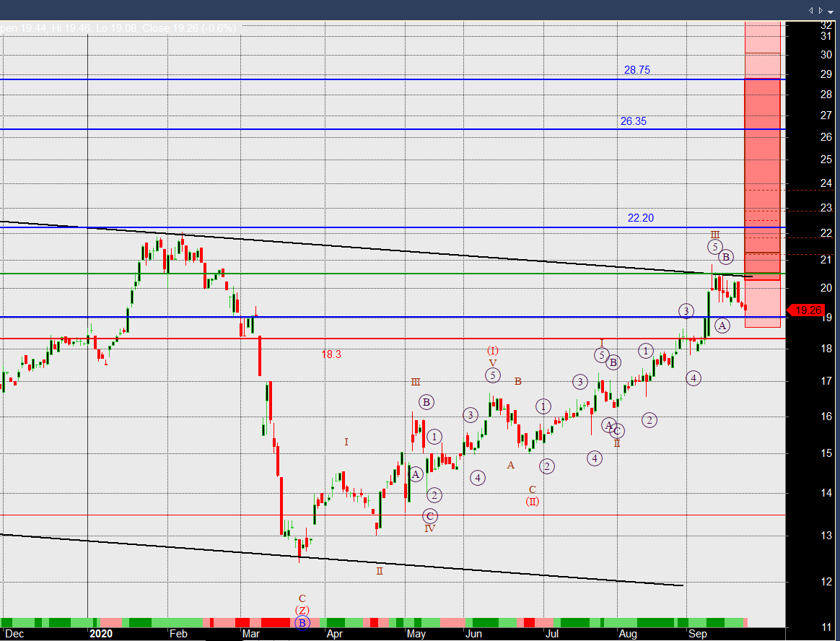Click the 32 mark on the price axis
The image size is (840, 641).
(826, 25)
